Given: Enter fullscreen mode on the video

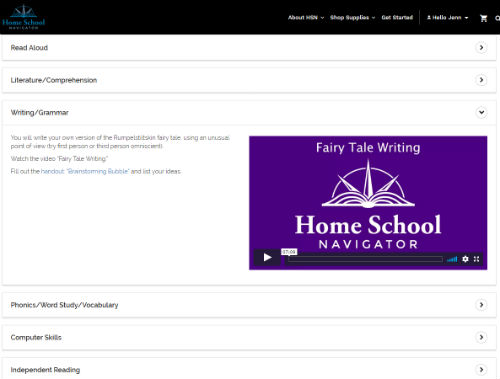Looking at the screenshot, I should [476, 259].
